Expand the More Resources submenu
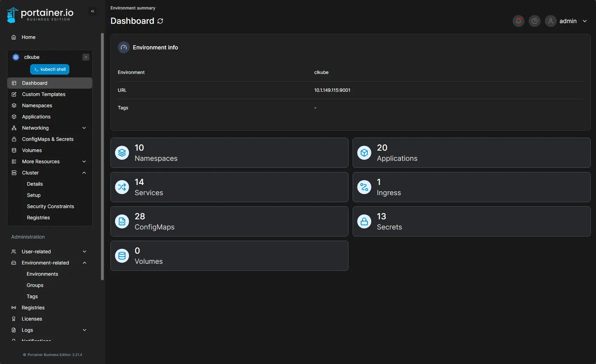The image size is (596, 364). [x=84, y=162]
